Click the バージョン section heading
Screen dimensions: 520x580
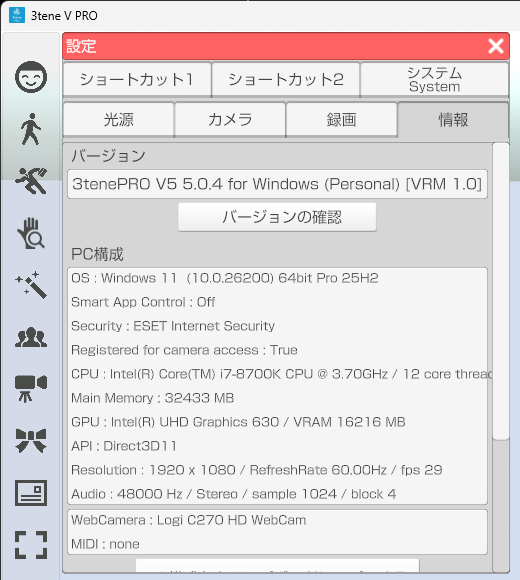pyautogui.click(x=108, y=156)
